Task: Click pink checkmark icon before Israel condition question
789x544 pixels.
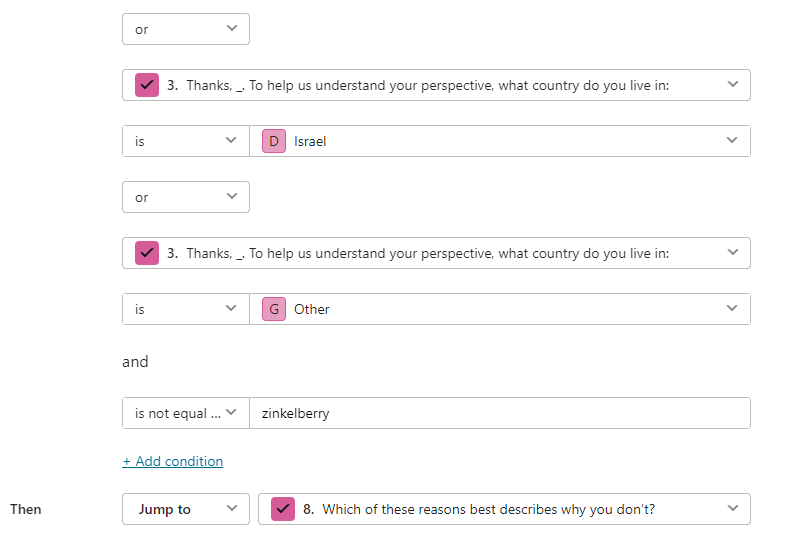Action: point(147,85)
